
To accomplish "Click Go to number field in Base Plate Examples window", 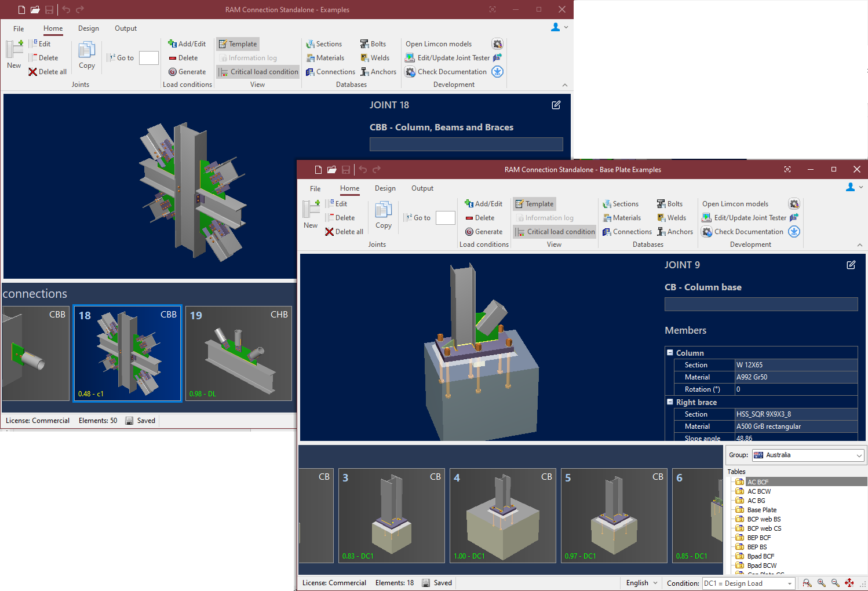I will tap(445, 218).
